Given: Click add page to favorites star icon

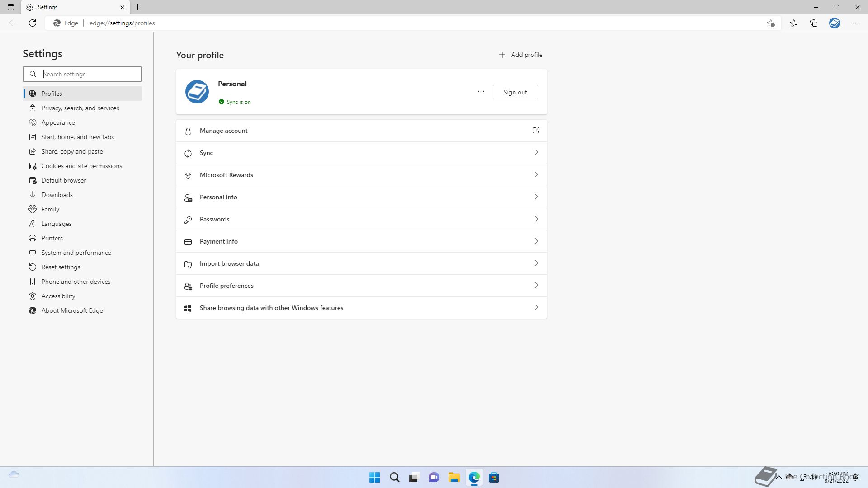Looking at the screenshot, I should click(771, 23).
